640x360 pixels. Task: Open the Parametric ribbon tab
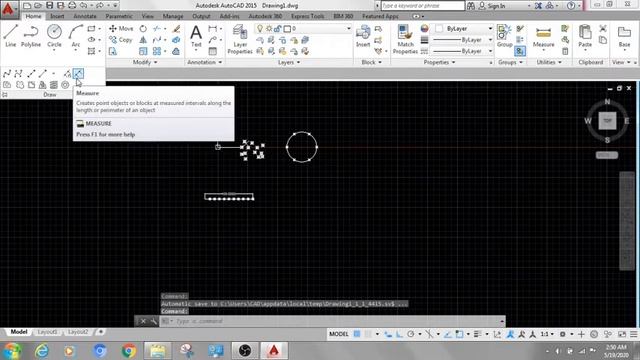tap(119, 16)
